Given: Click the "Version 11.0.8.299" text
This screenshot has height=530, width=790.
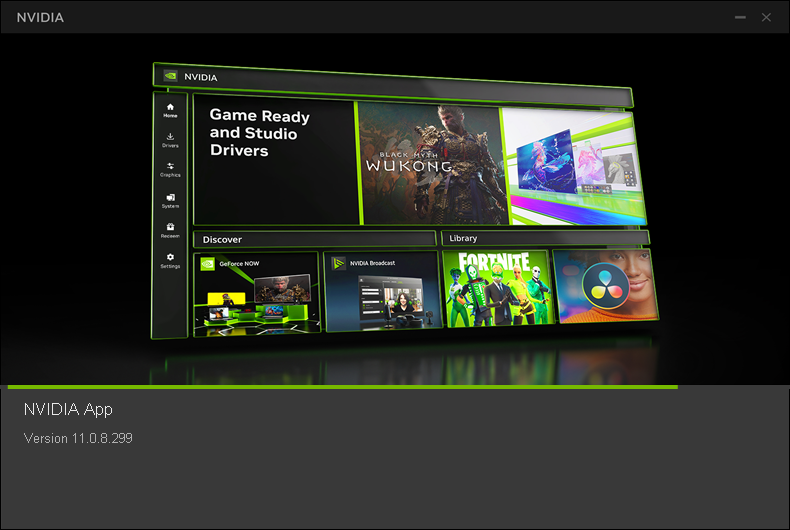Looking at the screenshot, I should (78, 438).
